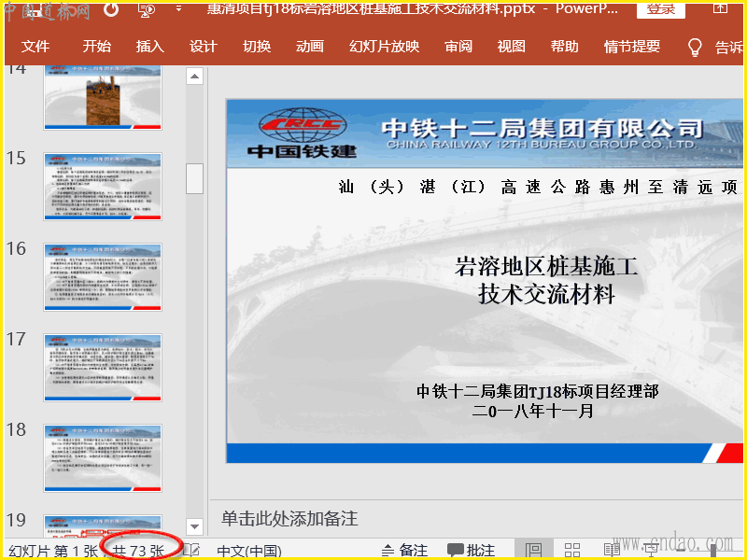Select slide 14 thumbnail
747x560 pixels.
coord(103,98)
